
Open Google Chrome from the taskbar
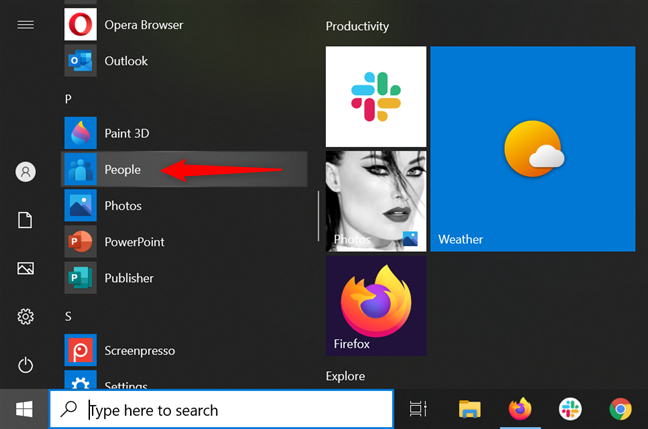tap(620, 409)
